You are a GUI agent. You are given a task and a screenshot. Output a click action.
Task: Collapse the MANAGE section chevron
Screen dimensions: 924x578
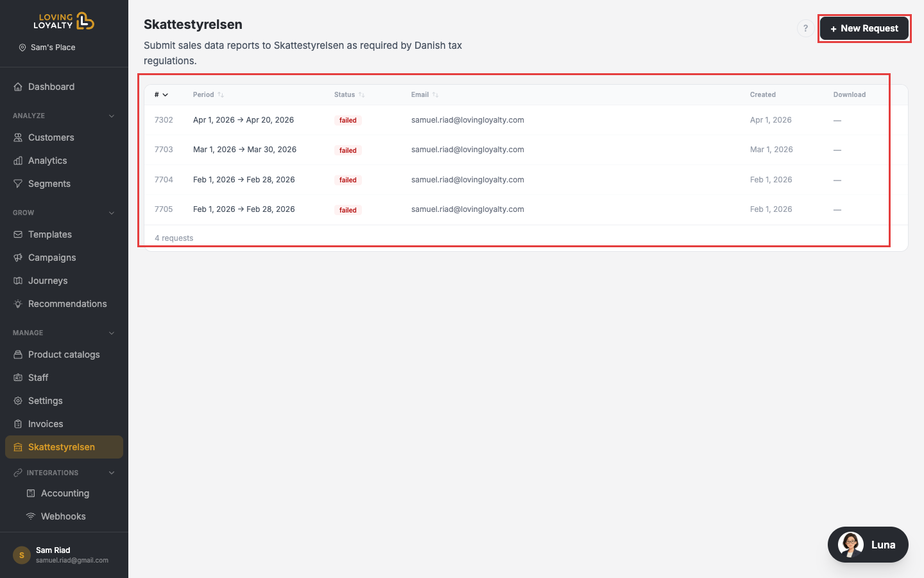(112, 333)
